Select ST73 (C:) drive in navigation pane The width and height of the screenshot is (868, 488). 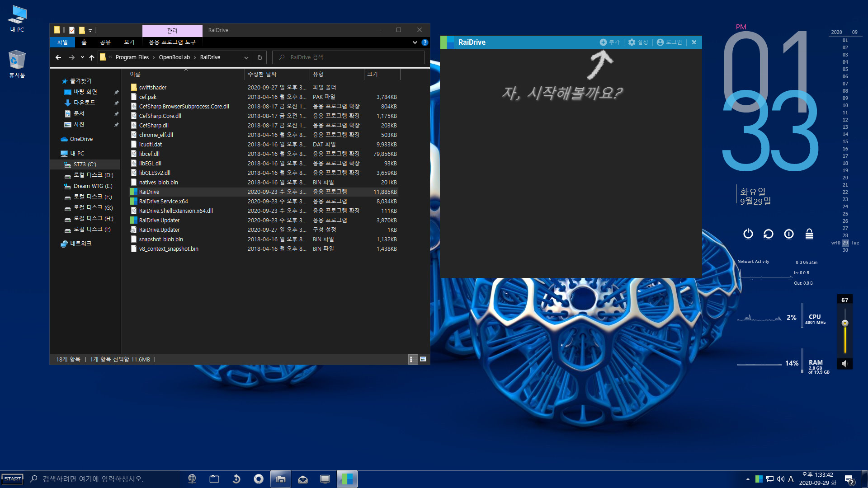pos(85,164)
